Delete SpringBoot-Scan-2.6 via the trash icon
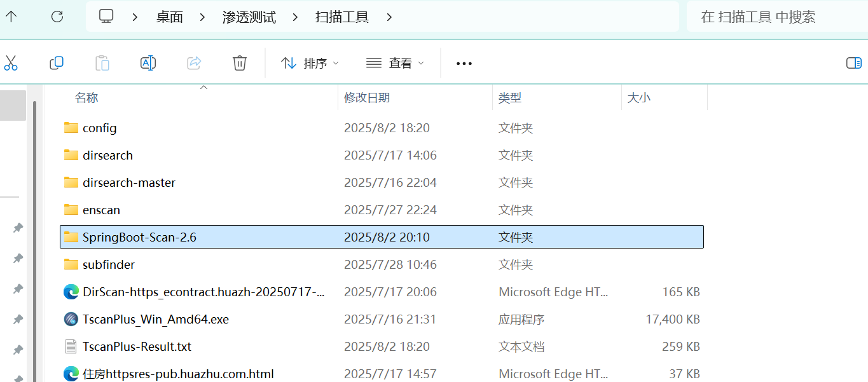This screenshot has width=868, height=382. coord(239,63)
